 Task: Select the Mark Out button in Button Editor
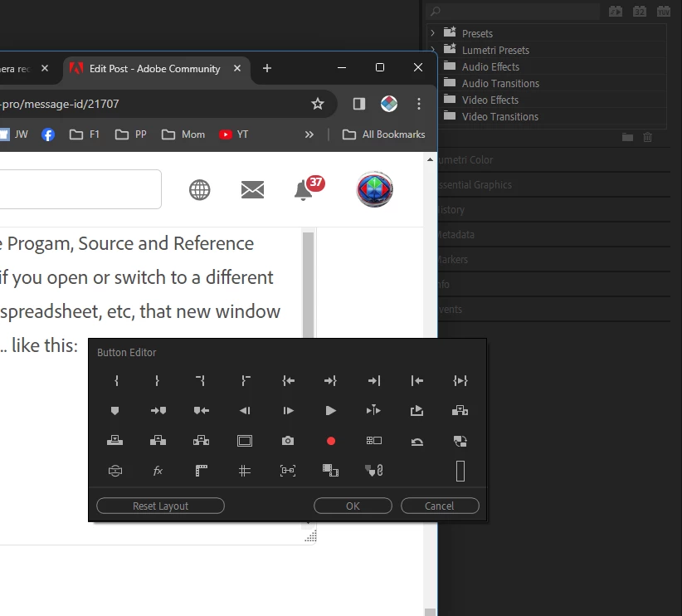pos(157,381)
